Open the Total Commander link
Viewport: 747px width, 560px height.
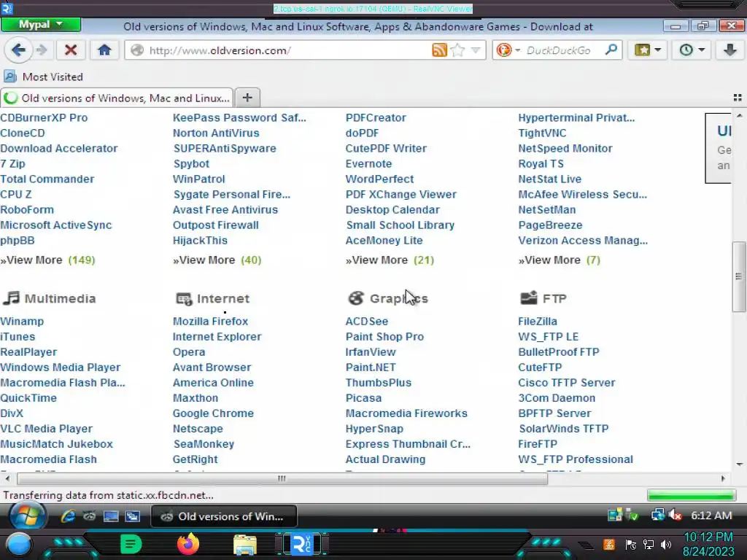coord(47,179)
